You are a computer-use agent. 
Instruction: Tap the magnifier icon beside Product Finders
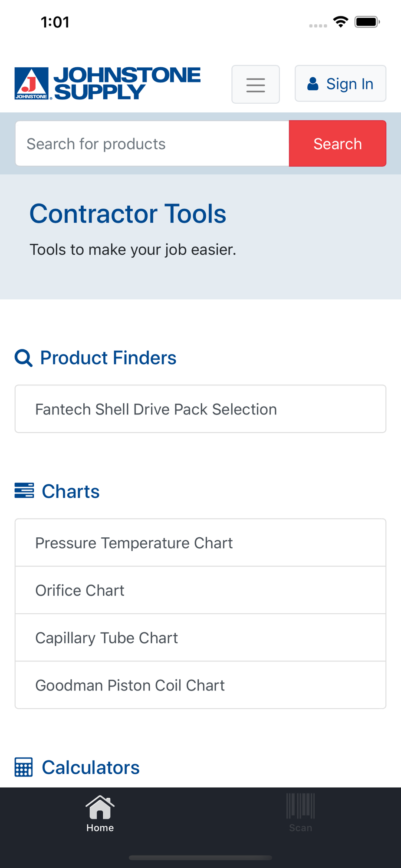(23, 358)
